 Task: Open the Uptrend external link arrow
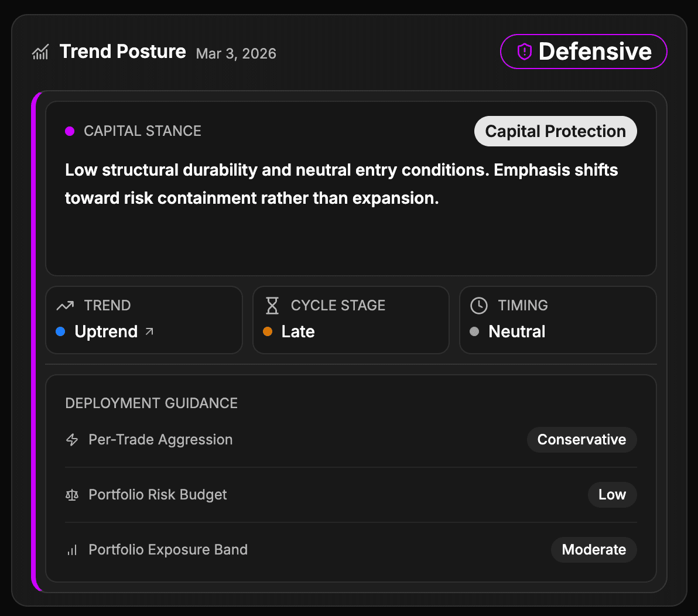tap(149, 332)
